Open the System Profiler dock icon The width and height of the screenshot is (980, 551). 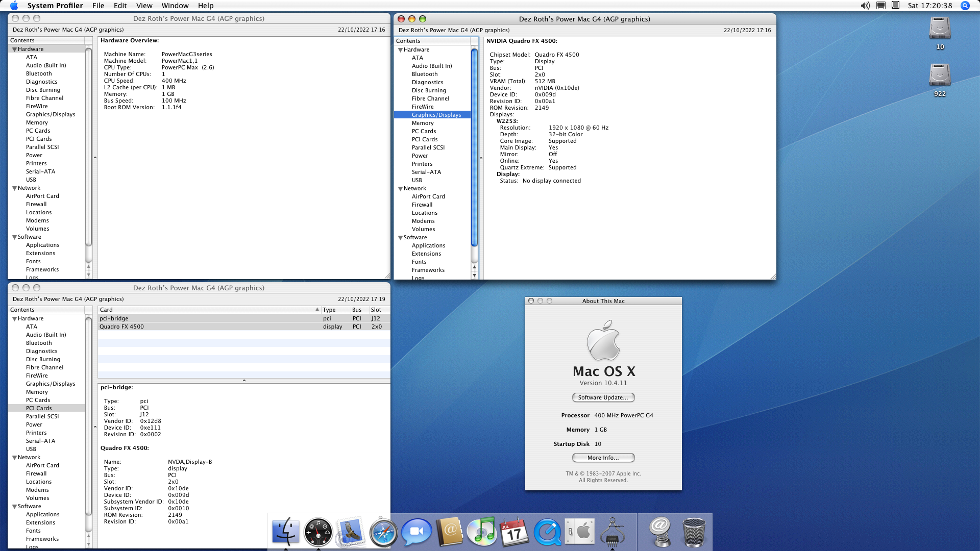click(x=612, y=532)
